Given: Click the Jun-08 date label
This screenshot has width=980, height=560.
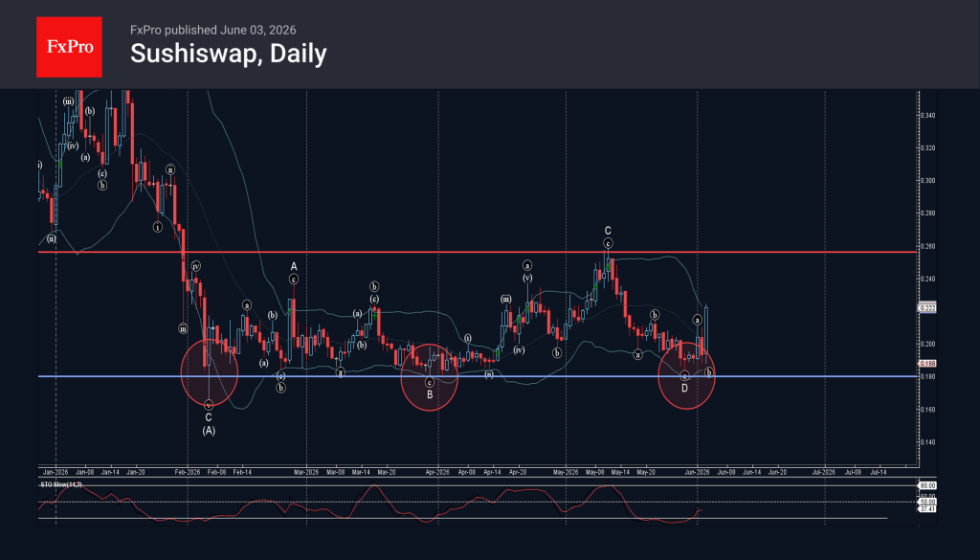Looking at the screenshot, I should coord(726,473).
